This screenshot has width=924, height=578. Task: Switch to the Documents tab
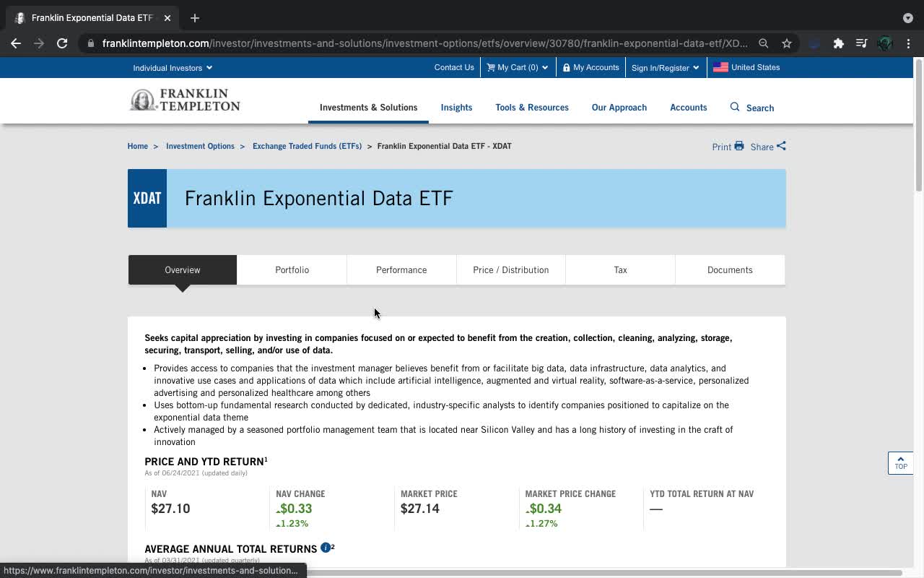730,269
